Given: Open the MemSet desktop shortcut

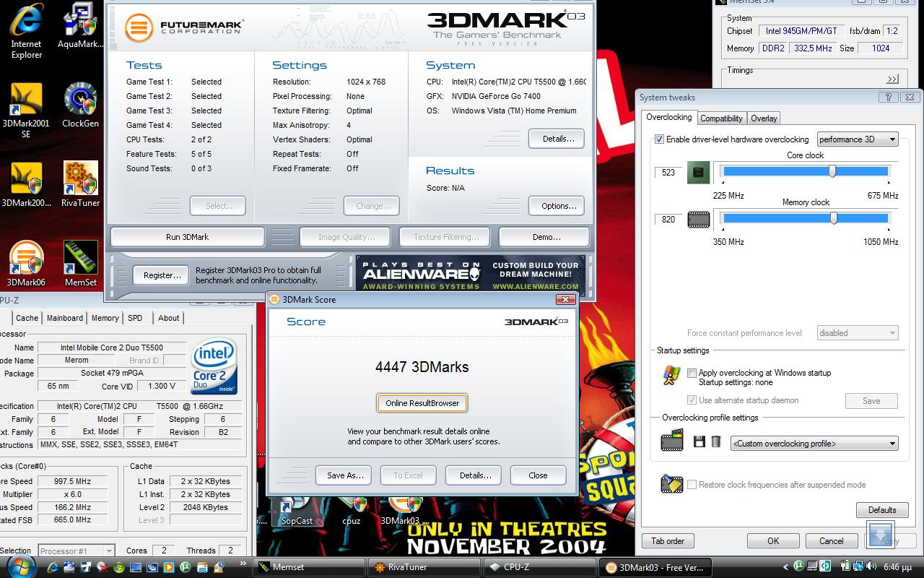Looking at the screenshot, I should (x=81, y=264).
